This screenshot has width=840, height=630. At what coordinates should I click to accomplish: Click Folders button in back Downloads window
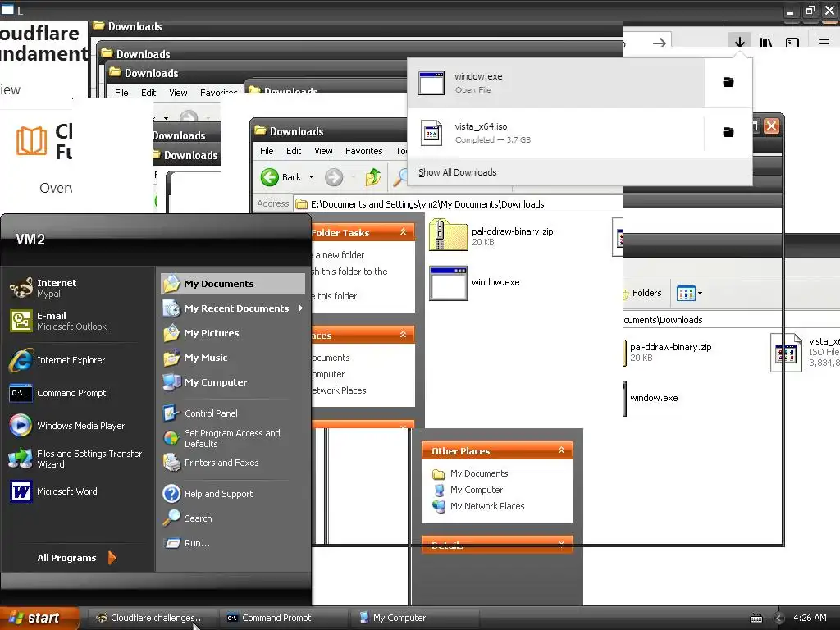pos(643,293)
